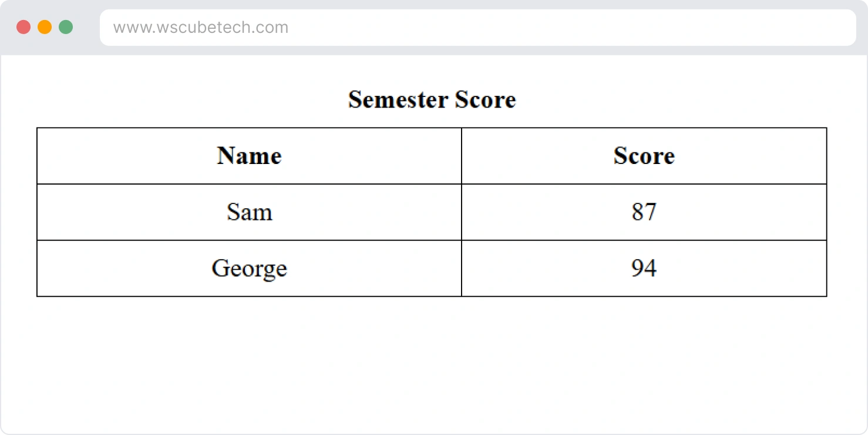Click the border between the Sam and George cells
The width and height of the screenshot is (868, 435).
click(249, 240)
